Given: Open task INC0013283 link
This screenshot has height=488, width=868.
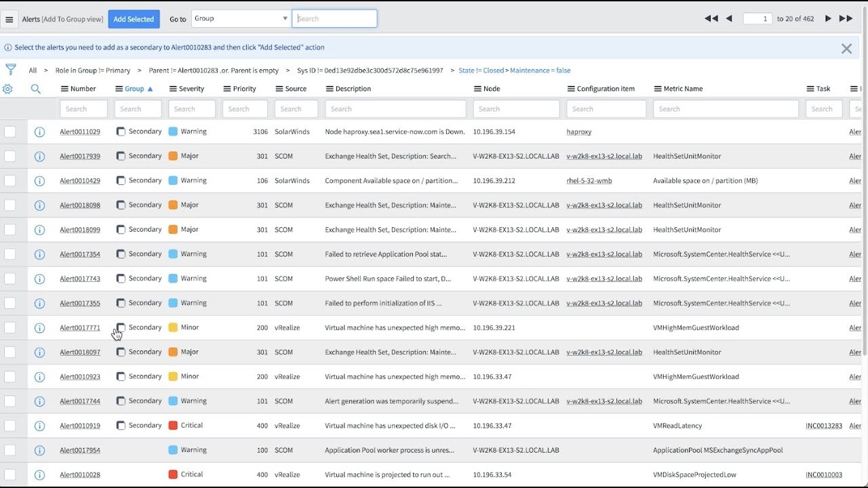Looking at the screenshot, I should point(824,426).
